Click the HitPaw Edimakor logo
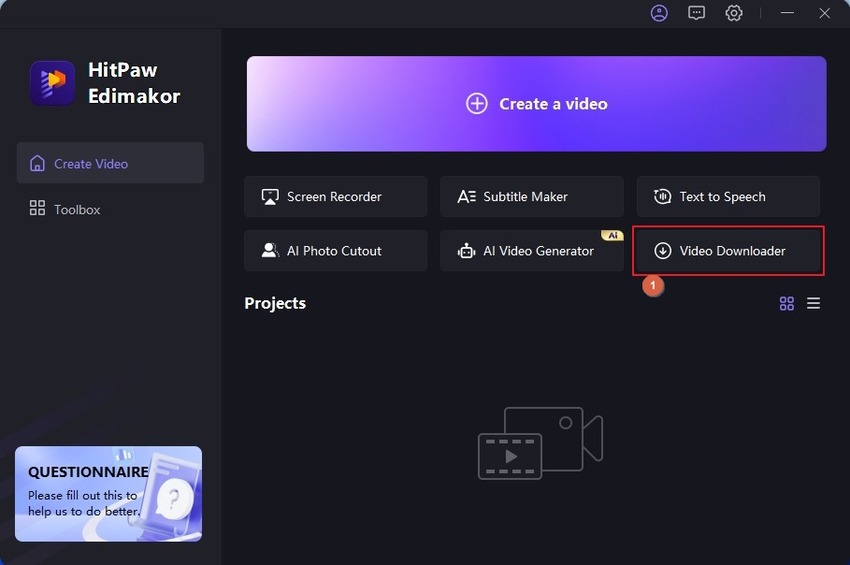Image resolution: width=850 pixels, height=565 pixels. point(53,83)
